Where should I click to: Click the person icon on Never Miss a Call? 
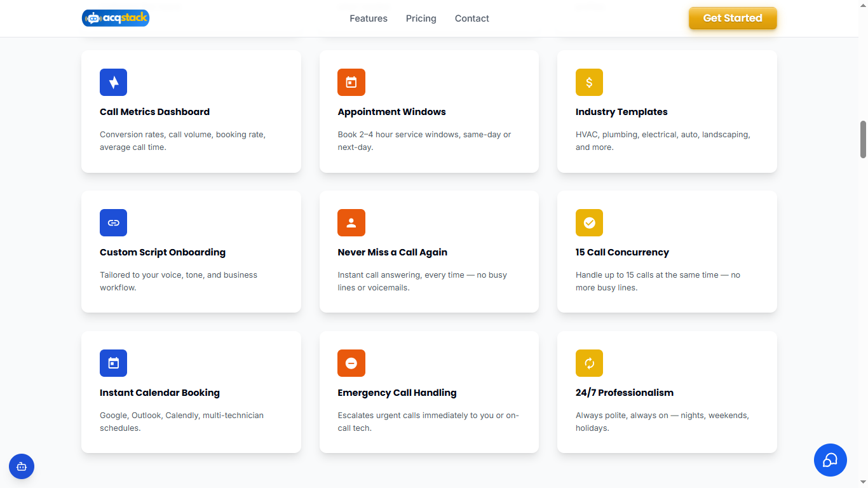coord(351,222)
